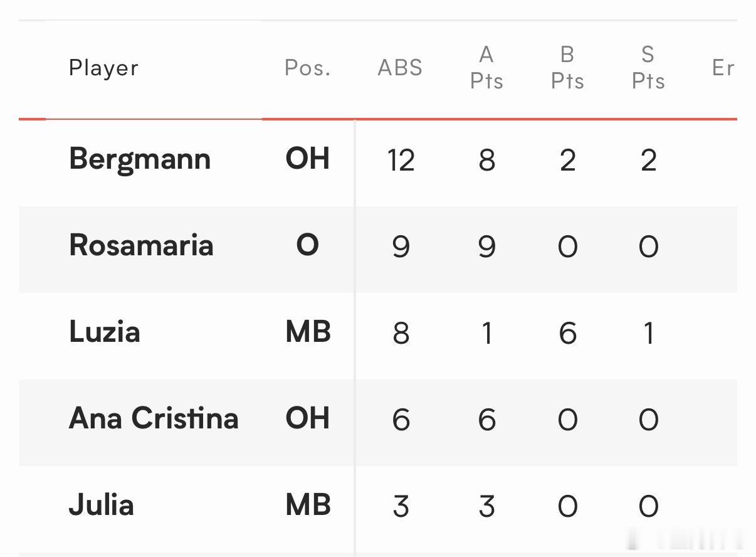This screenshot has height=557, width=756.
Task: Sort by the B Pts column
Action: 567,68
